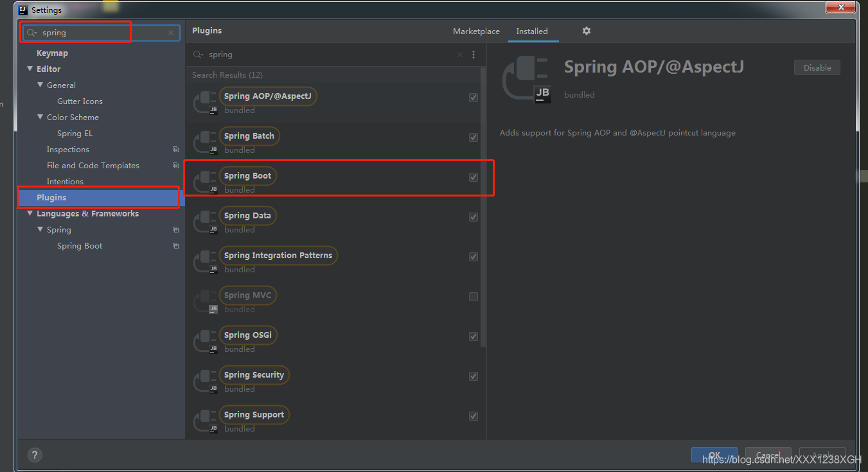Focus the settings search input field
Image resolution: width=868 pixels, height=472 pixels.
point(102,33)
